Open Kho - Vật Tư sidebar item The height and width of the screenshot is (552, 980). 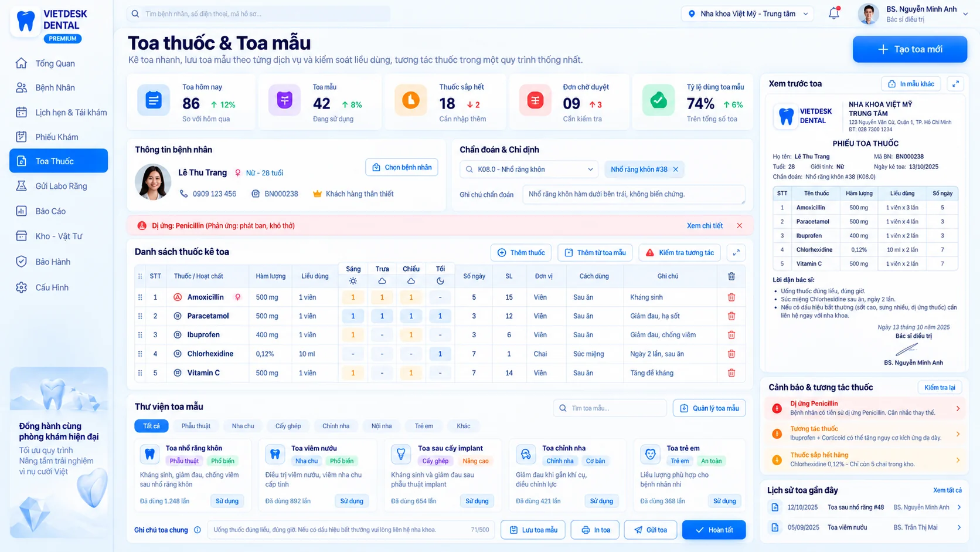[59, 236]
